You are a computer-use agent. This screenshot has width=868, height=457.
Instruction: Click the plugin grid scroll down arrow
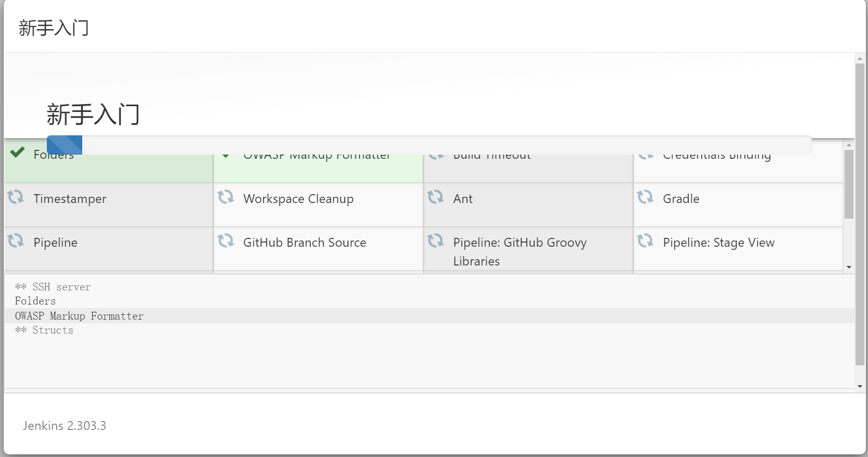[849, 267]
